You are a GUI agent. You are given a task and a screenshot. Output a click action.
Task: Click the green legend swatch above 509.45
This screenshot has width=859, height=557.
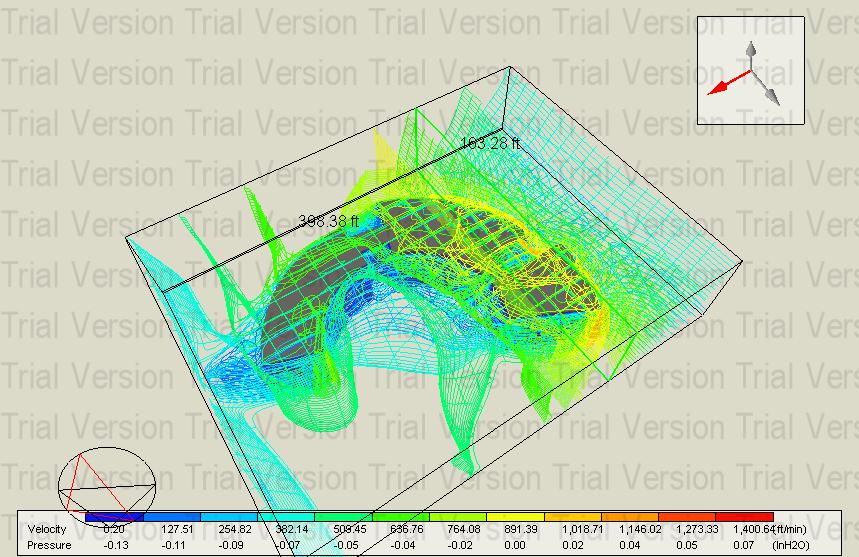[343, 517]
